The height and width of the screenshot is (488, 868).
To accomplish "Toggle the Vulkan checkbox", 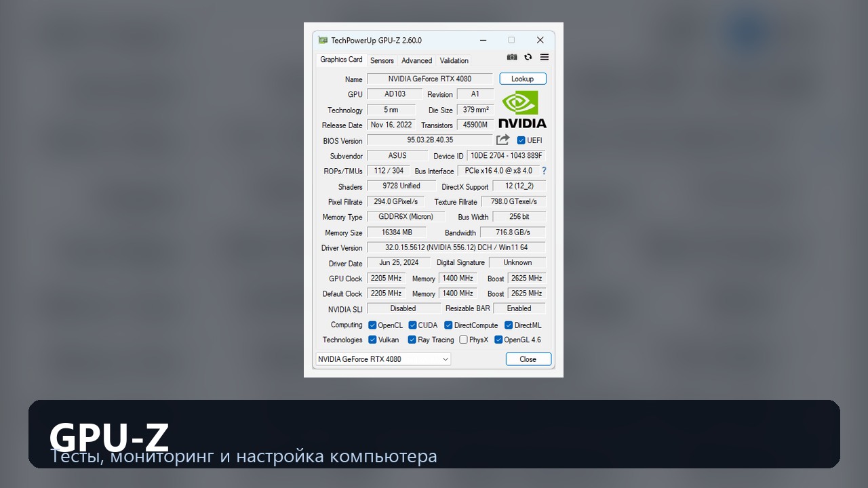I will pyautogui.click(x=372, y=340).
